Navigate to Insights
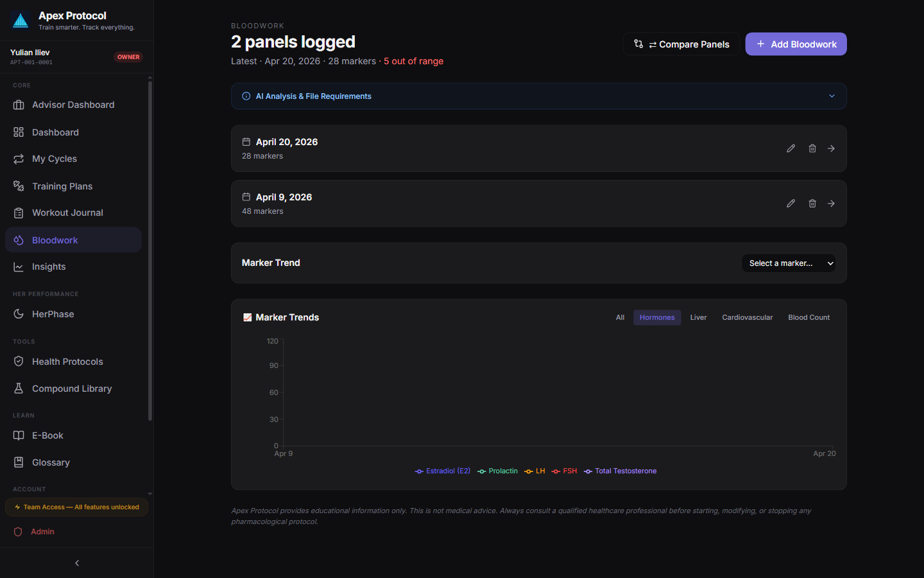924x578 pixels. [73, 267]
